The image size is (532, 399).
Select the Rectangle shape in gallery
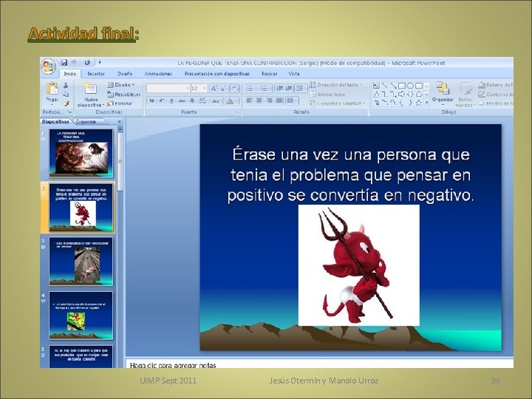(x=402, y=86)
